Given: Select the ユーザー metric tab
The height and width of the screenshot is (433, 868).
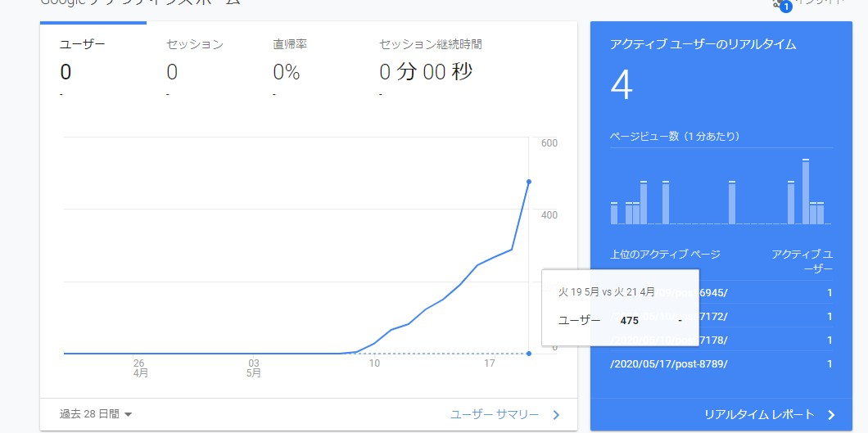Looking at the screenshot, I should click(x=83, y=44).
